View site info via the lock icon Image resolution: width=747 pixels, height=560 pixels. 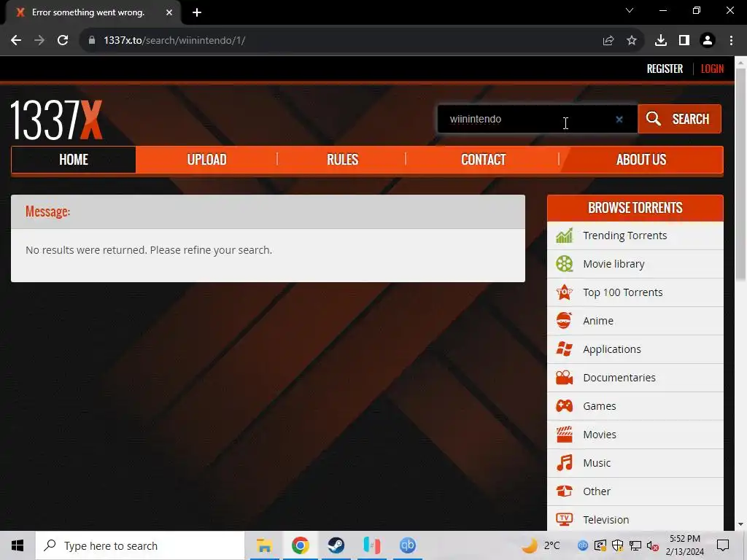[x=92, y=41]
